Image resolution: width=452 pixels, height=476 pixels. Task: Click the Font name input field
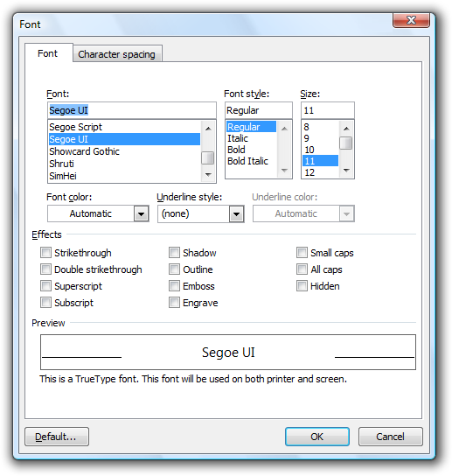tap(132, 110)
